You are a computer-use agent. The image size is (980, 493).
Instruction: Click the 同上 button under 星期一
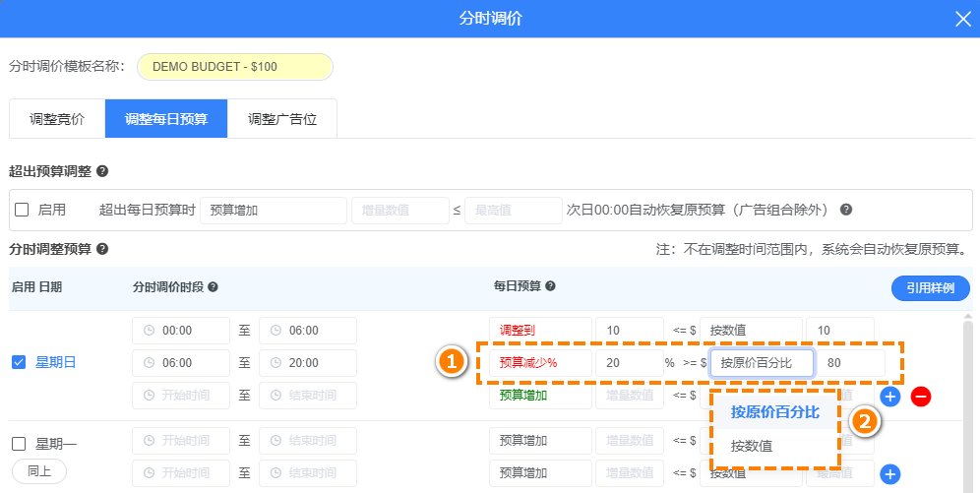coord(39,471)
